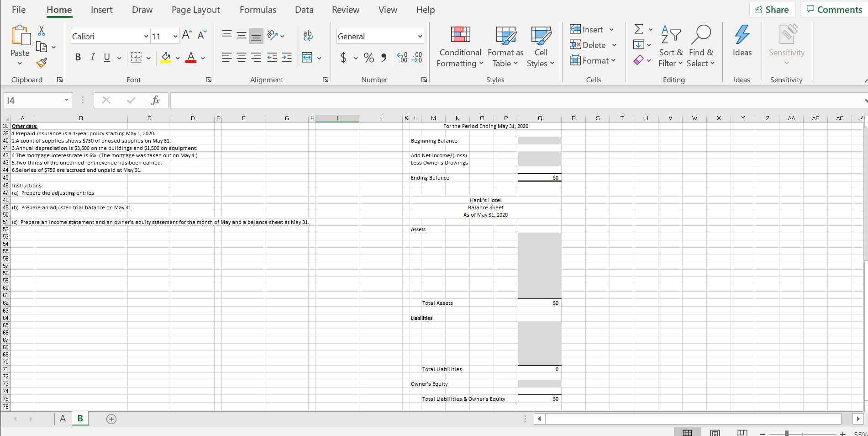The image size is (868, 436).
Task: Adjust the zoom slider handle
Action: (x=786, y=433)
